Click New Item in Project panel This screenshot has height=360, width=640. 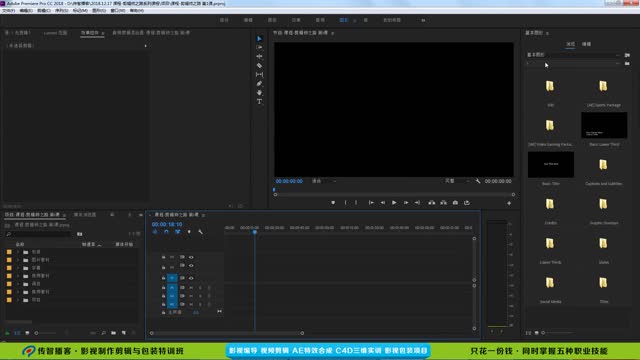coord(124,333)
